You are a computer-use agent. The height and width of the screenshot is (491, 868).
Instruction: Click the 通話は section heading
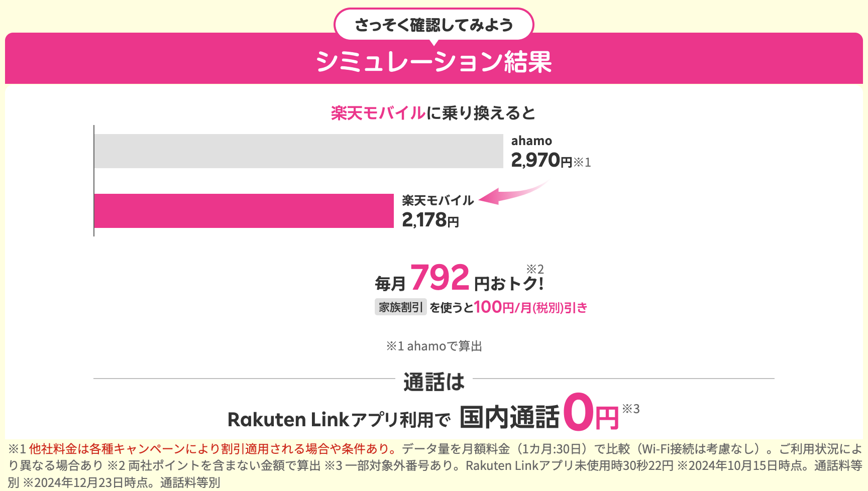[434, 382]
